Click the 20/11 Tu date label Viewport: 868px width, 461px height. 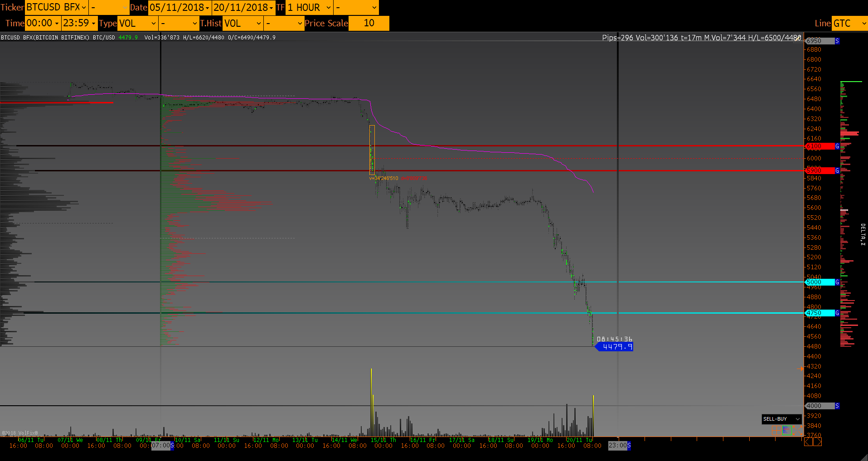pos(579,440)
